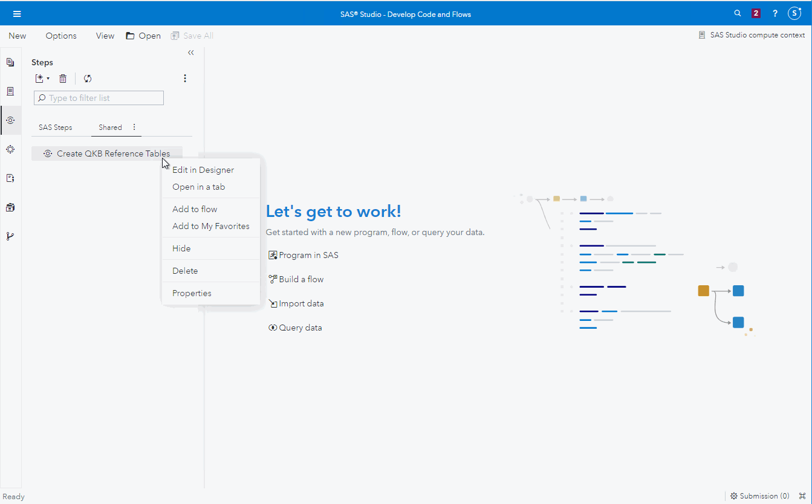Open the fourth sidebar icon, below the Steps pane
Screen dimensions: 812x504
point(10,149)
